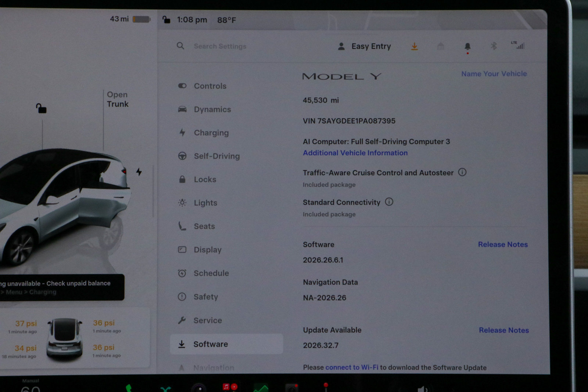The height and width of the screenshot is (392, 588).
Task: Open the Easy Entry driver profile
Action: [x=364, y=46]
